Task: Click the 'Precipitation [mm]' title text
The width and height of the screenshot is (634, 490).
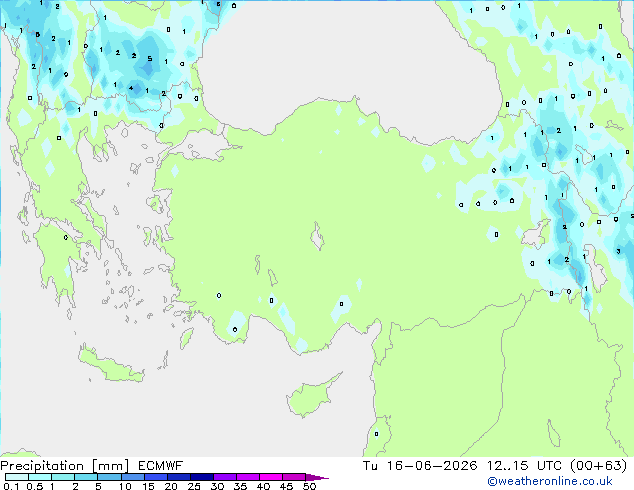Action: [x=65, y=466]
